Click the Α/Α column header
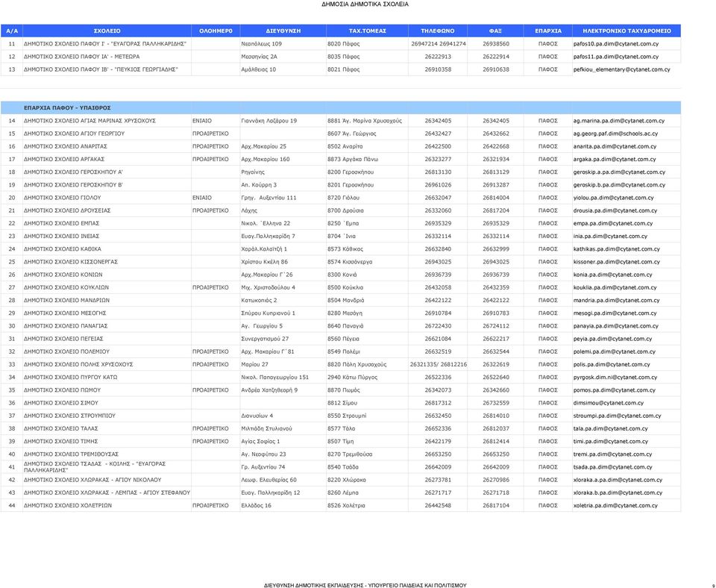The width and height of the screenshot is (716, 588). tap(12, 31)
